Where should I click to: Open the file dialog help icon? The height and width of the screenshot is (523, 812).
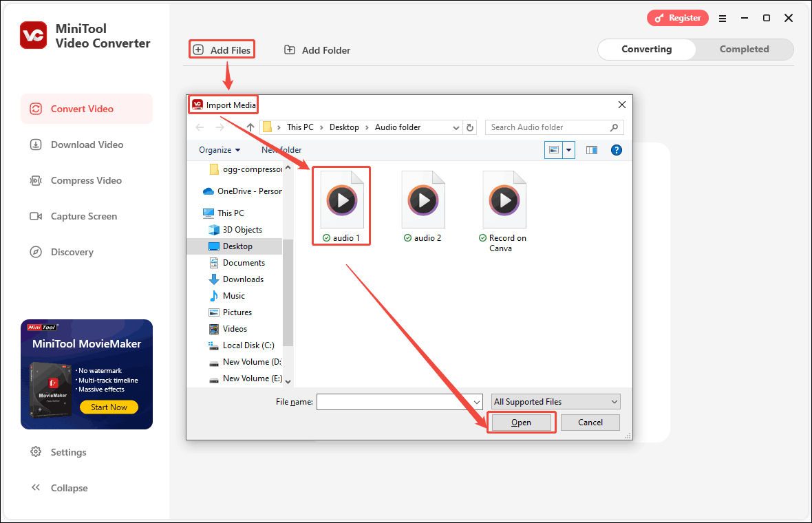(617, 150)
